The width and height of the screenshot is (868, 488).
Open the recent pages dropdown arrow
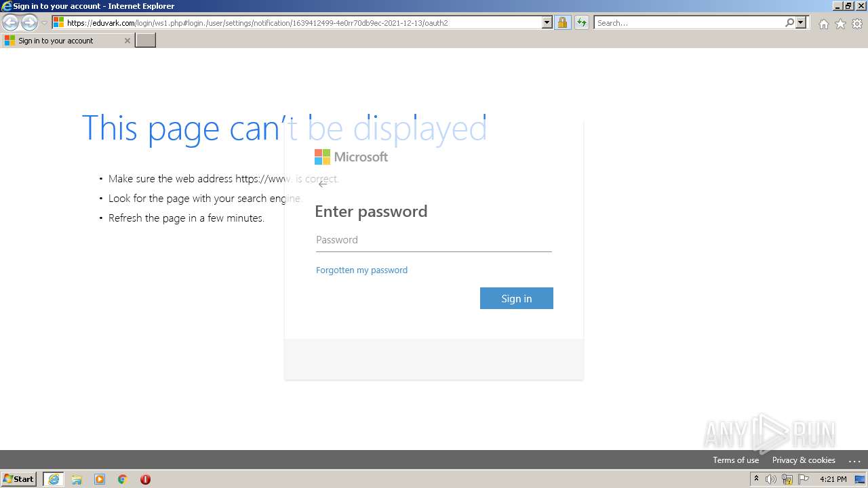[44, 23]
